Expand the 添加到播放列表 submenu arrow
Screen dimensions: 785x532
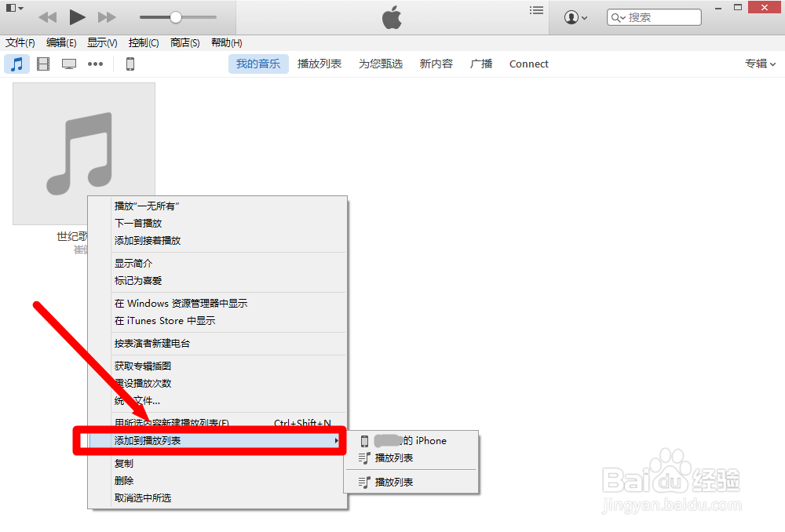click(338, 441)
